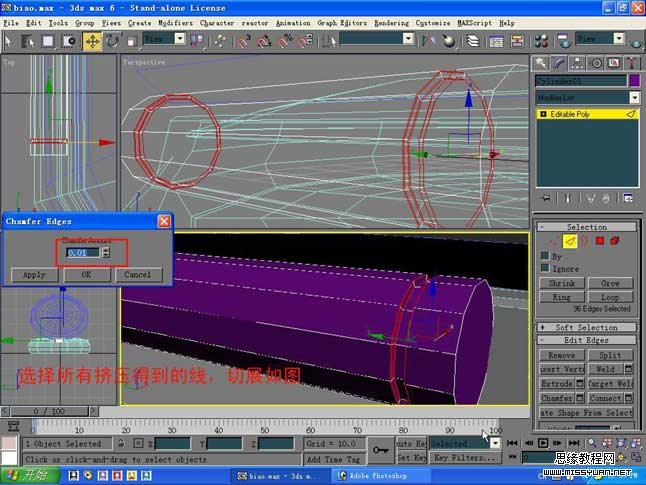Click the time slider showing 0 / 100
The width and height of the screenshot is (646, 485).
coord(49,411)
